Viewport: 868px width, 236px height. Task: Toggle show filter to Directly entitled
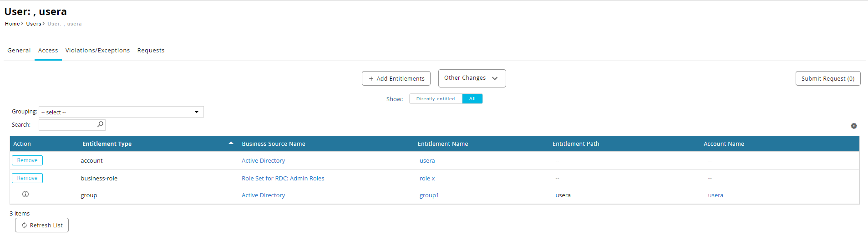tap(435, 99)
